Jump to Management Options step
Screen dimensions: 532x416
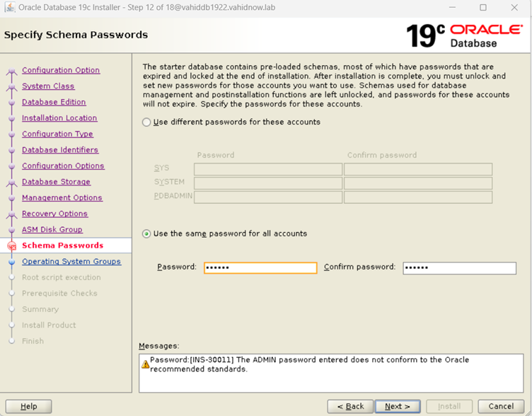62,197
